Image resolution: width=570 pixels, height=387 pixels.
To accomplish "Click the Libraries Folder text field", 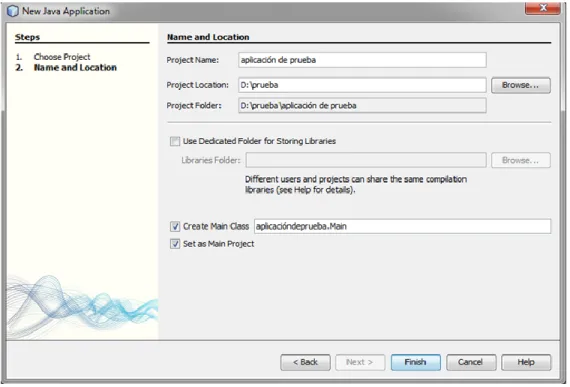I will [366, 160].
